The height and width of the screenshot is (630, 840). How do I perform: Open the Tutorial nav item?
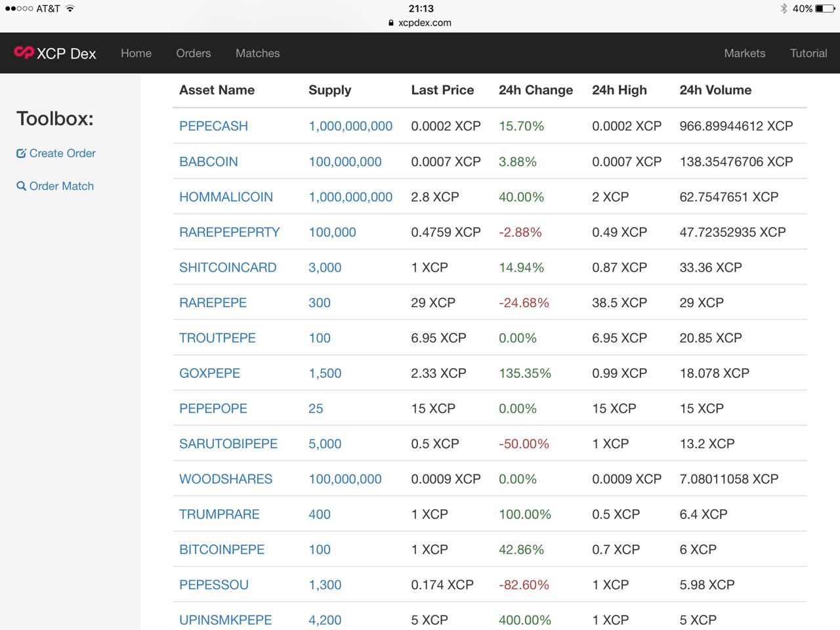click(x=808, y=53)
